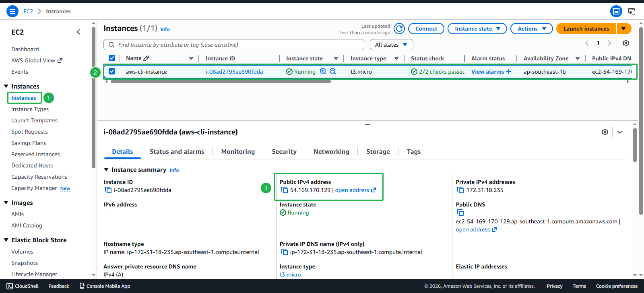
Task: Click the zoom-in magnifier beside Running
Action: point(323,71)
